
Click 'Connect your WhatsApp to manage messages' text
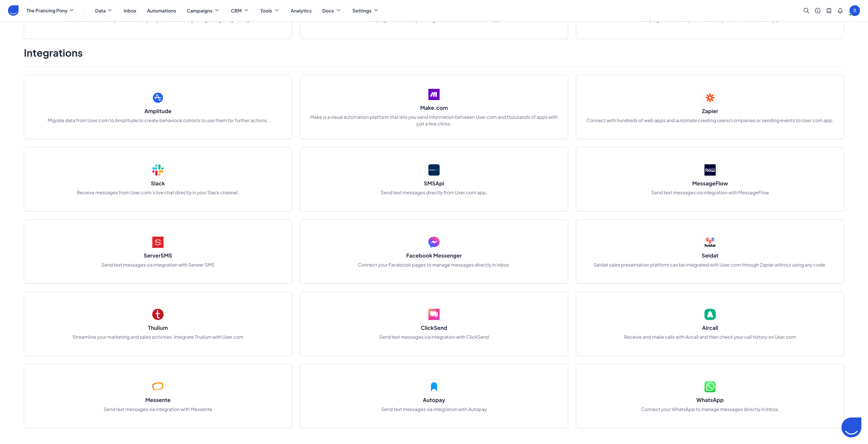(710, 409)
